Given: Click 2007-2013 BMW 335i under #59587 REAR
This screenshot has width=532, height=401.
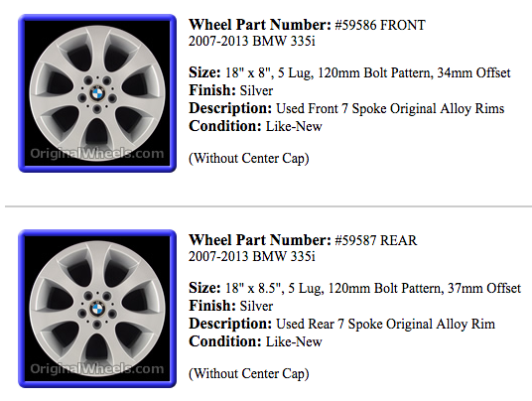Looking at the screenshot, I should click(252, 256).
